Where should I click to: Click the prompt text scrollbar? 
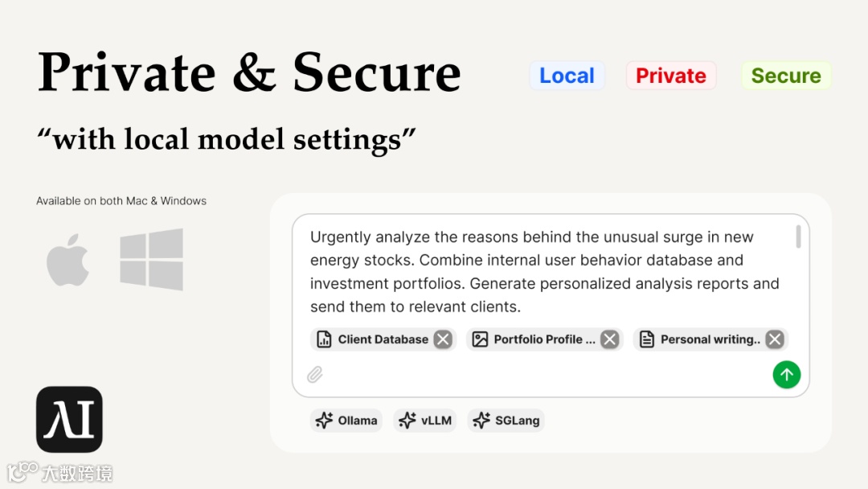(798, 236)
